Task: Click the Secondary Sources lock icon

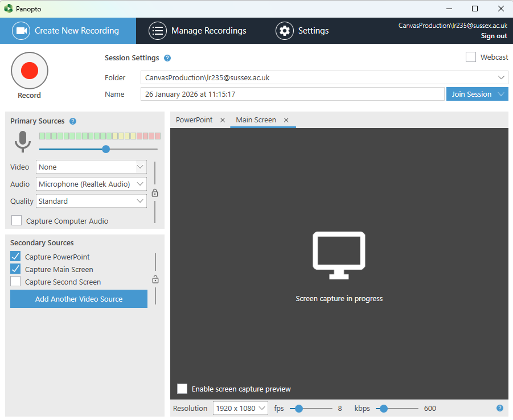Action: pyautogui.click(x=155, y=279)
